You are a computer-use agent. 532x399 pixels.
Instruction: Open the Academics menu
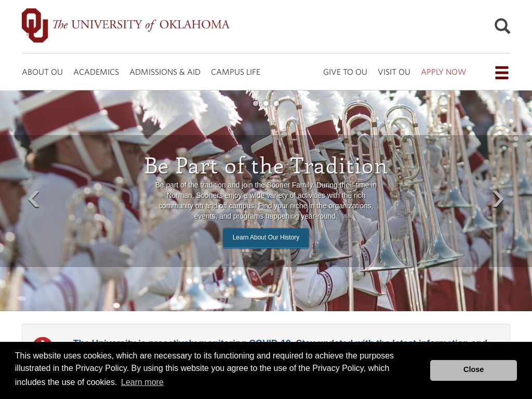tap(96, 72)
